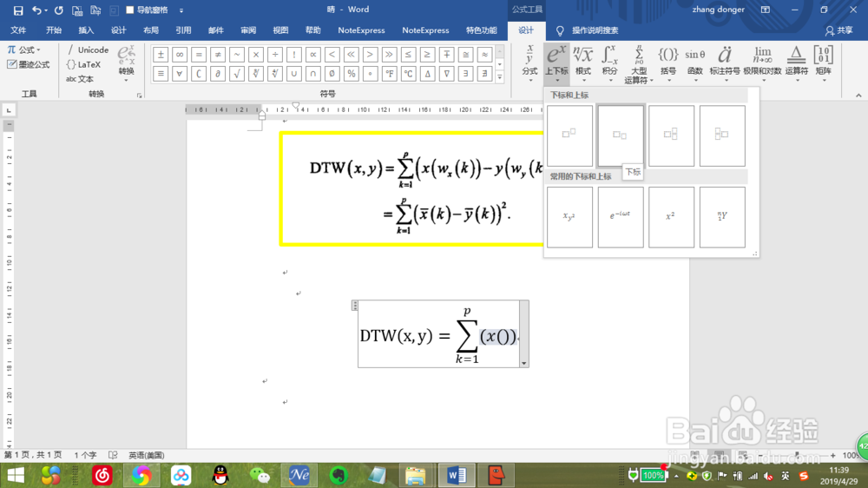Open 转换 group dialog launcher
Image resolution: width=868 pixels, height=488 pixels.
point(140,96)
